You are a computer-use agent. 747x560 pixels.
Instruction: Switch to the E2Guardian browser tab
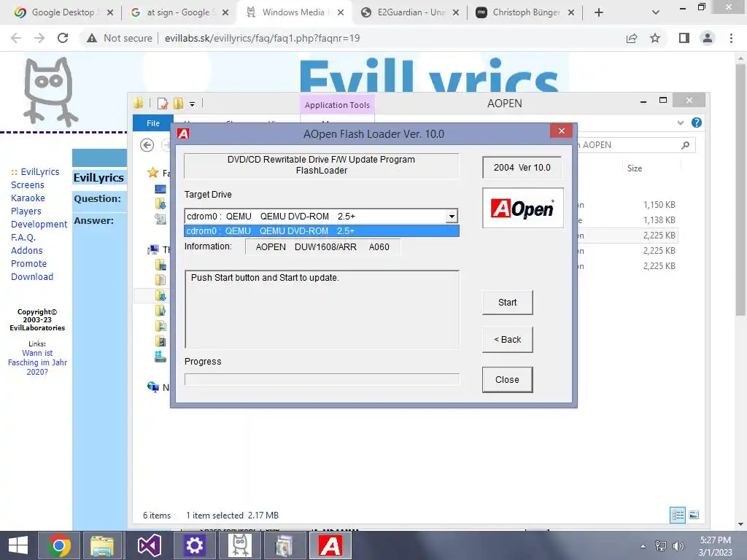(x=410, y=12)
